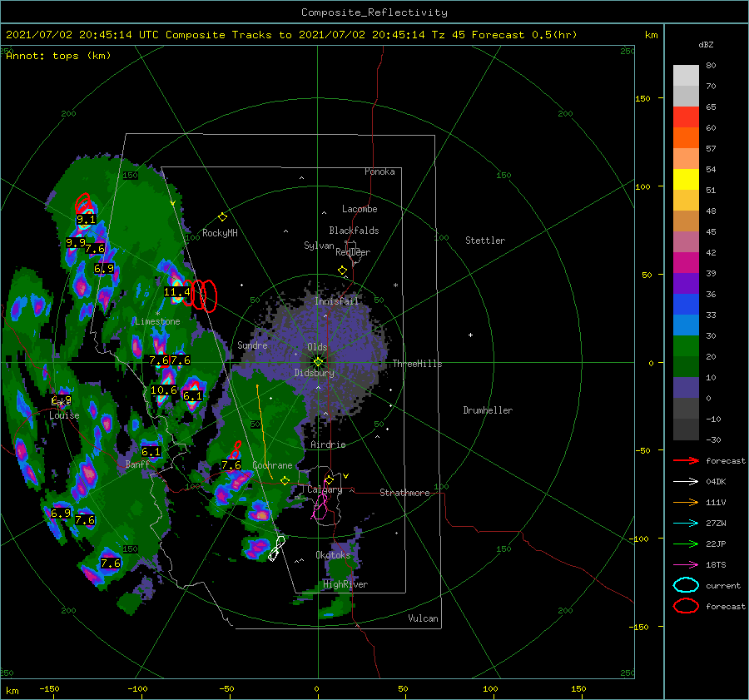
Task: Click the Okotoks town label
Action: [x=333, y=555]
